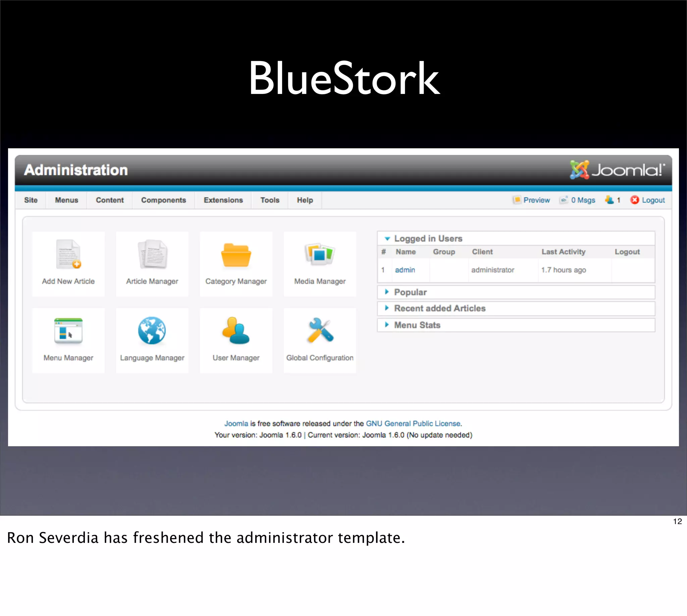Click the Administration header title
Screen dimensions: 687x616
point(76,170)
